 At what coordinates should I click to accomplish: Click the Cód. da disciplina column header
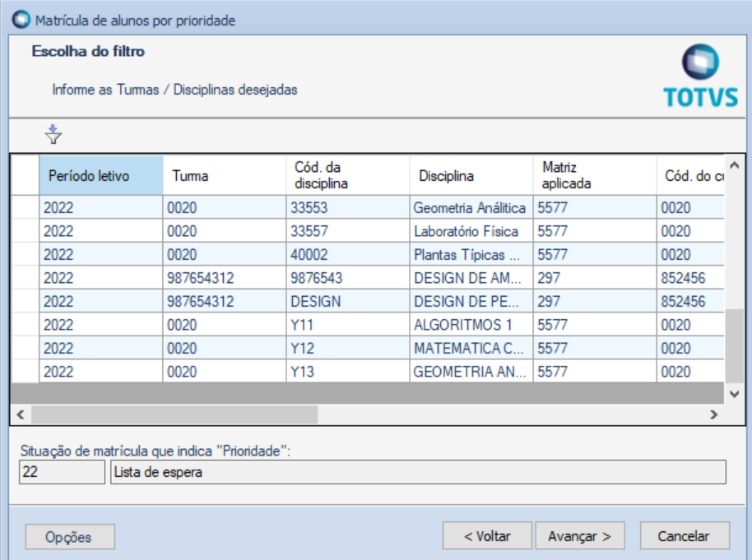click(348, 175)
